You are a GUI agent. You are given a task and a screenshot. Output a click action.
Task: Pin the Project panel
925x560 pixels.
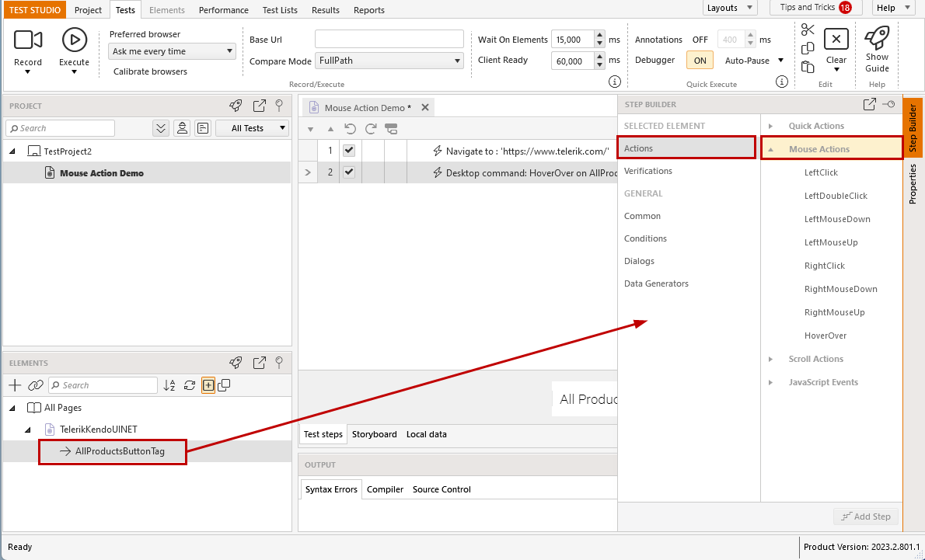click(279, 106)
